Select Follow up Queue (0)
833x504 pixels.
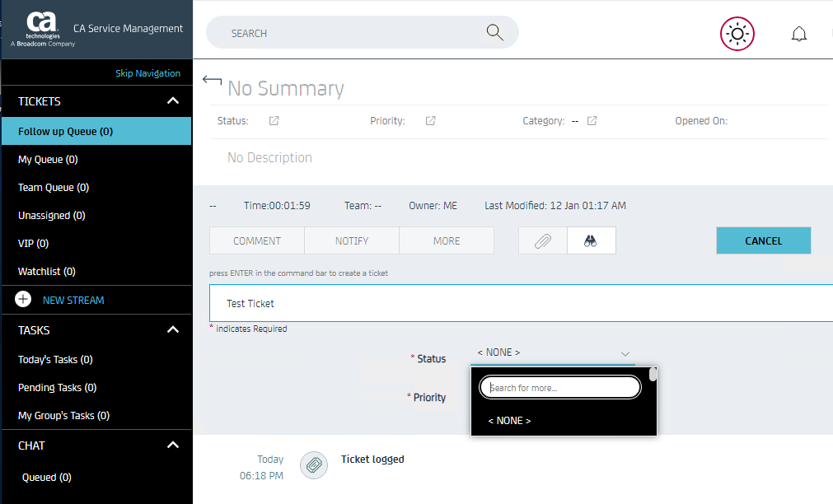pos(96,131)
